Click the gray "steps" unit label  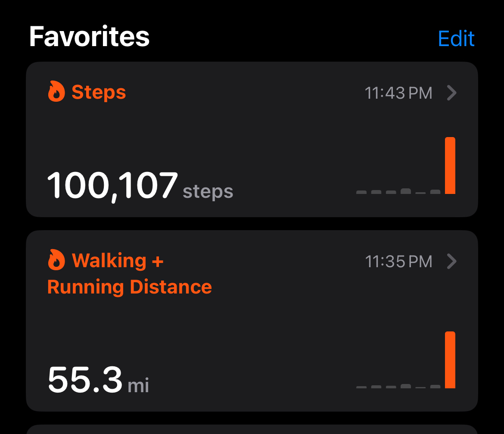(208, 192)
